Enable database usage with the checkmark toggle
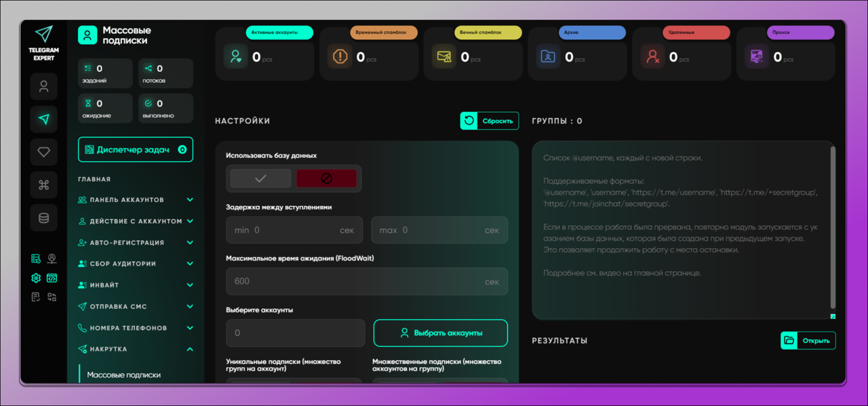The image size is (868, 406). pyautogui.click(x=260, y=178)
